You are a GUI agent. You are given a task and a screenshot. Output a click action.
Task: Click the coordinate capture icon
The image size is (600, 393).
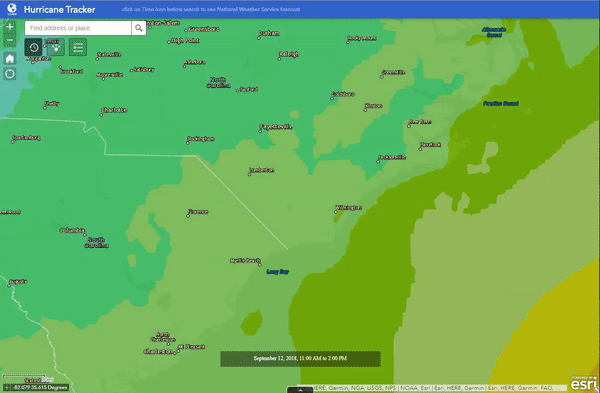pyautogui.click(x=7, y=387)
